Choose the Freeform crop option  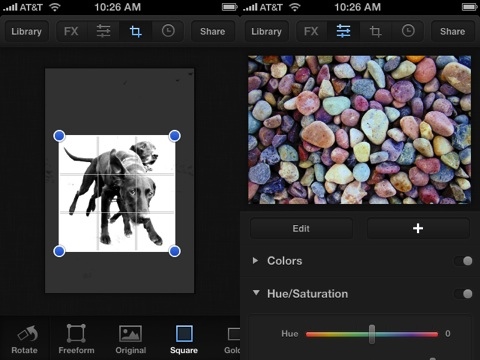pos(76,339)
